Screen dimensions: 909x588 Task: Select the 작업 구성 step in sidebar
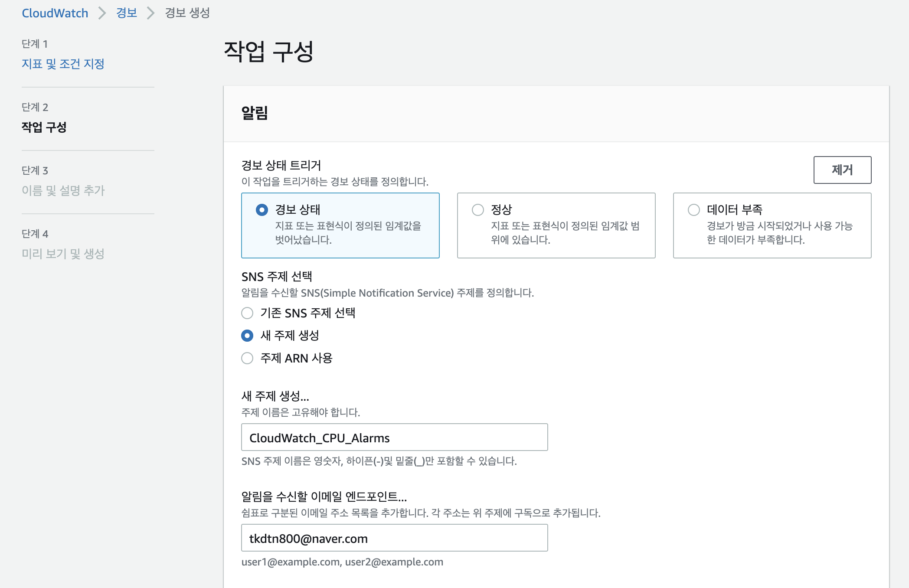(44, 127)
